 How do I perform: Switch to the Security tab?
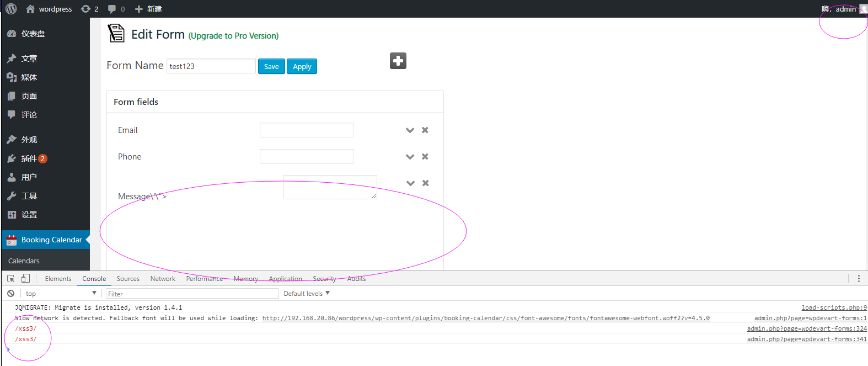coord(324,279)
